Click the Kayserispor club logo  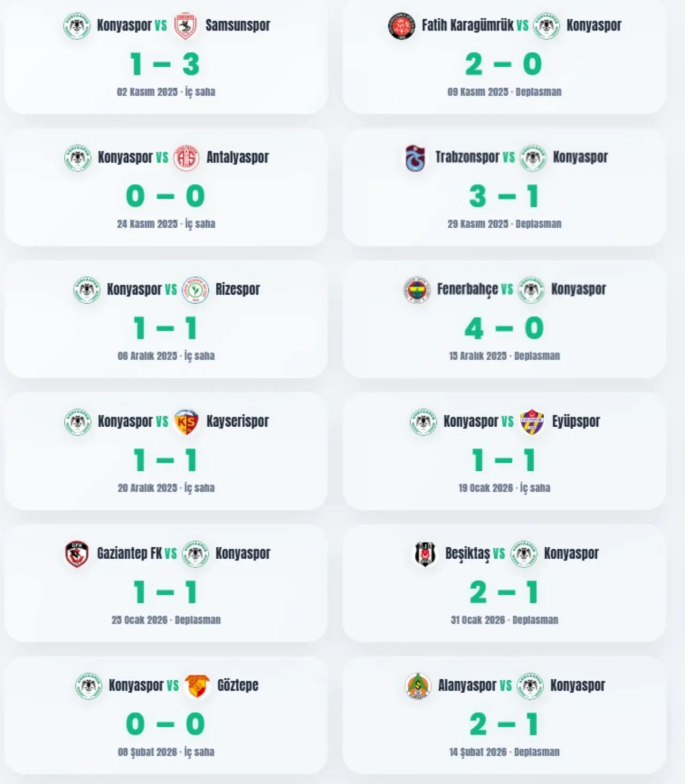tap(186, 422)
